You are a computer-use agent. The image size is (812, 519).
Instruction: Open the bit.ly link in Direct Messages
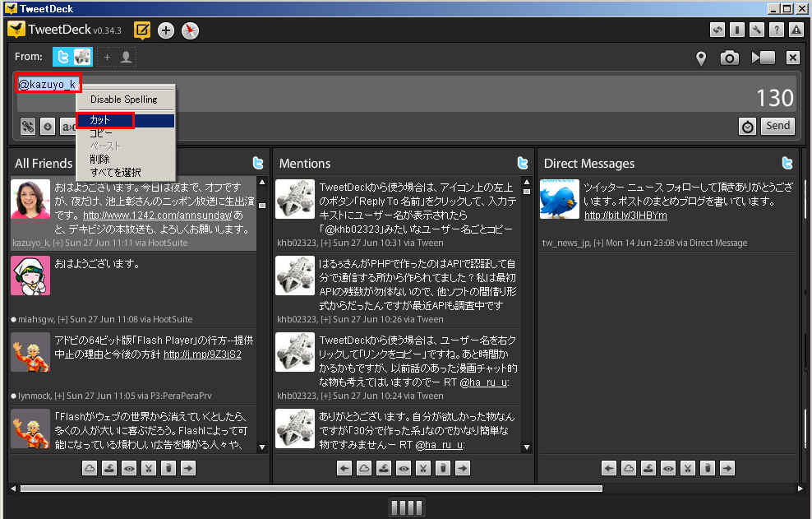tap(625, 215)
